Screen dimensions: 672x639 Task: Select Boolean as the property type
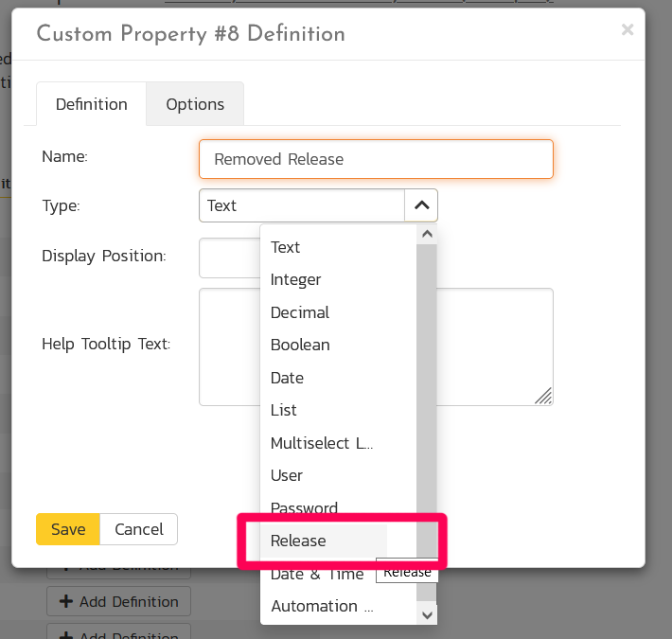coord(300,345)
